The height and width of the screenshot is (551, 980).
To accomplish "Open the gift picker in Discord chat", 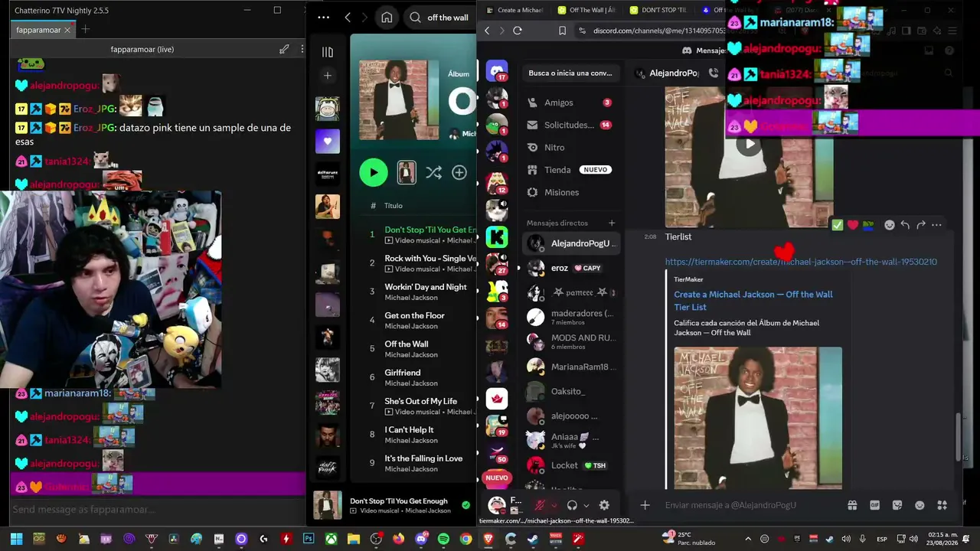I will [851, 505].
